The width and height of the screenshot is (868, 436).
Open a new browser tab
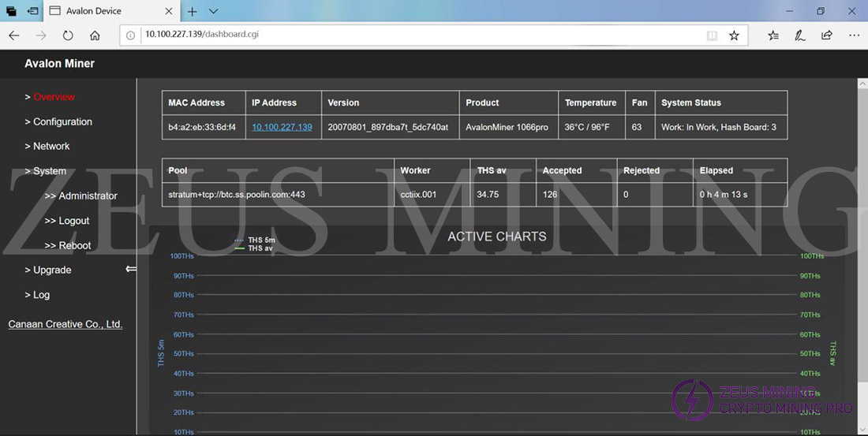[192, 11]
